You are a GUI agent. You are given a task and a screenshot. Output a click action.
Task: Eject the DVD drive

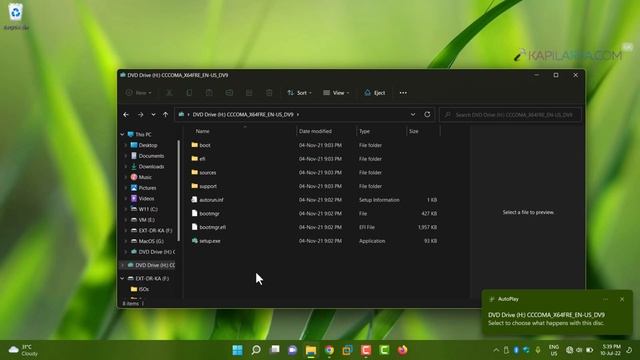375,93
